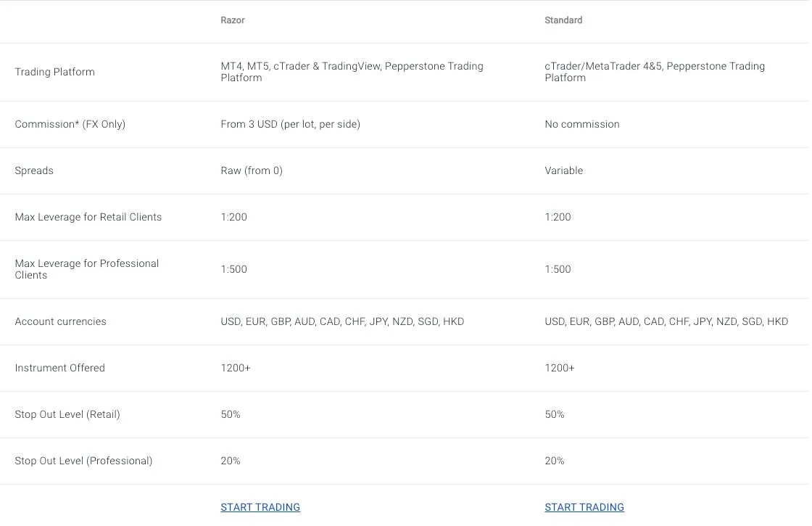The height and width of the screenshot is (526, 812).
Task: Select the Spreads row label
Action: pyautogui.click(x=34, y=170)
